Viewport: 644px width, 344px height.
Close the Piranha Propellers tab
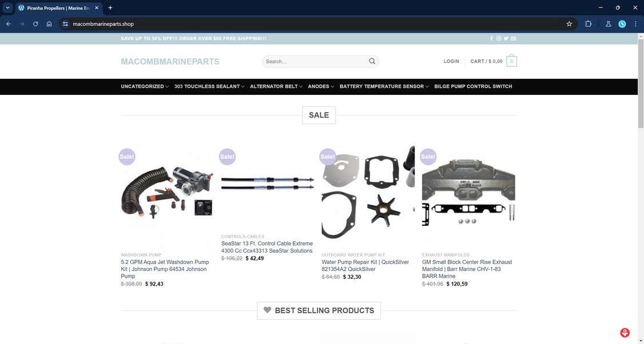97,8
